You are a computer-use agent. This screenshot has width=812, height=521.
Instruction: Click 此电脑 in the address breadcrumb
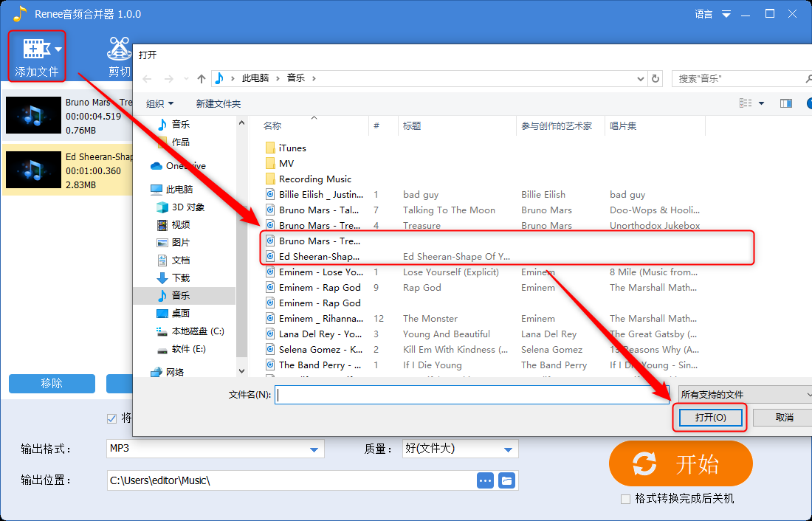255,78
